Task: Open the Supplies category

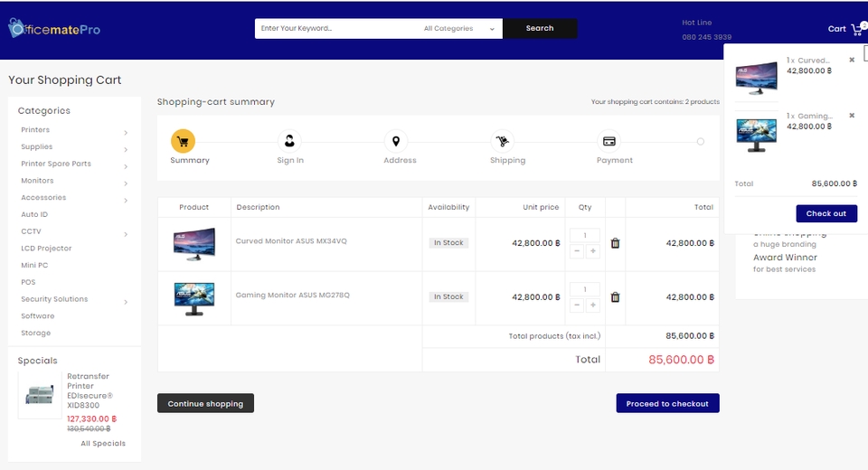Action: click(x=36, y=146)
